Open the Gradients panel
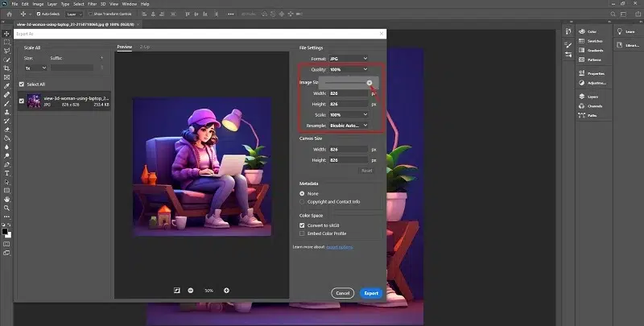This screenshot has height=326, width=644. coord(591,51)
